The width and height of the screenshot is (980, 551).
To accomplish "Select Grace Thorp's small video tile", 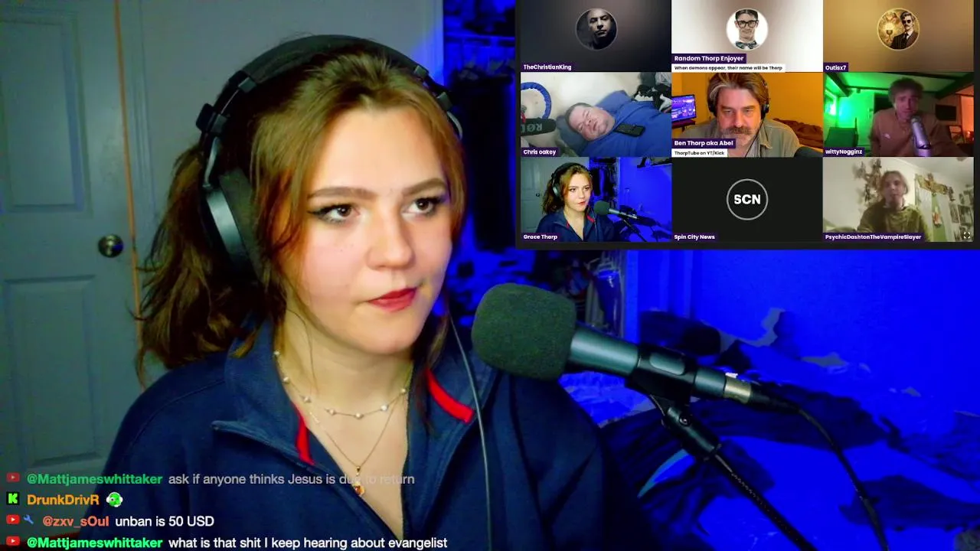I will tap(596, 199).
